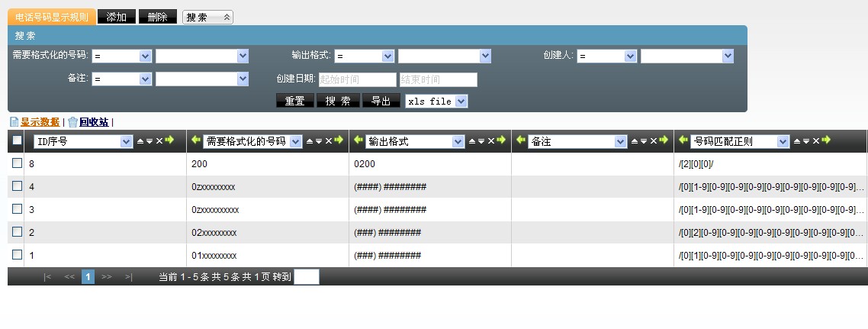This screenshot has width=868, height=329.
Task: Sort the ID/序号 column ascending
Action: 140,141
